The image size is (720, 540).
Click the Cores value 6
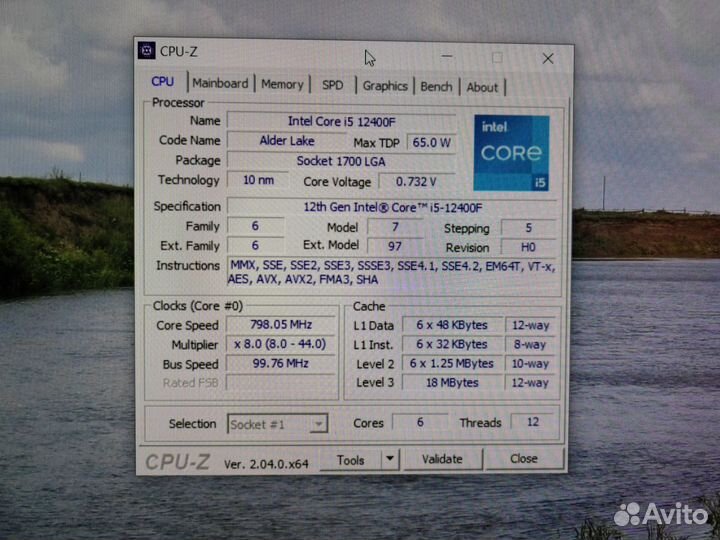coord(420,422)
